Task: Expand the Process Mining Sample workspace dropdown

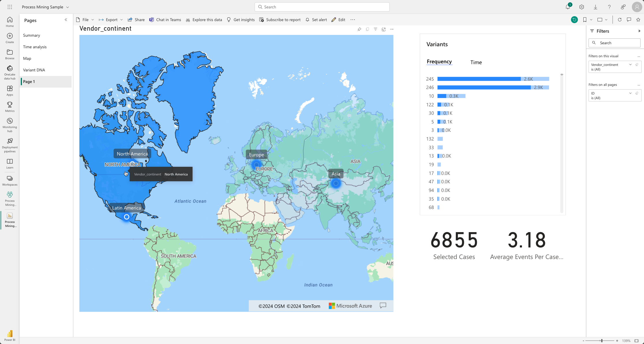Action: [x=68, y=7]
